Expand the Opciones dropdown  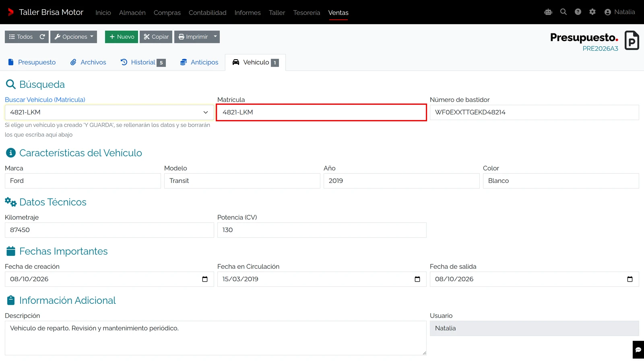point(74,37)
